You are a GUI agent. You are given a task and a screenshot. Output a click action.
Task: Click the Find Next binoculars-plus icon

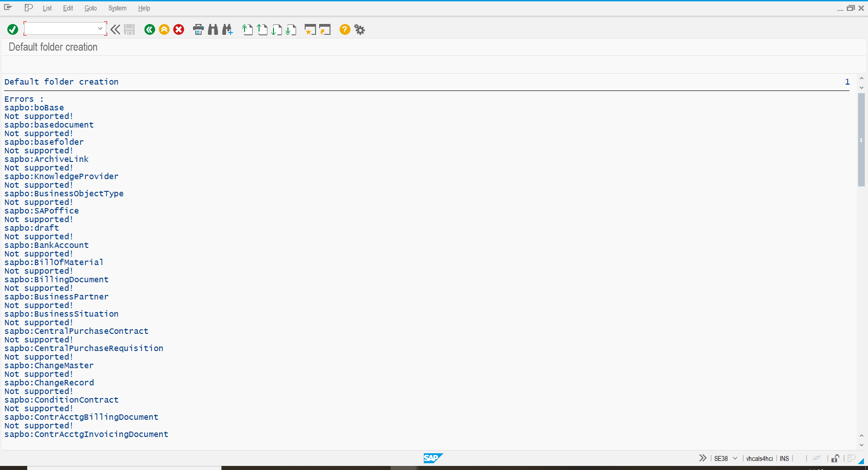click(x=227, y=29)
